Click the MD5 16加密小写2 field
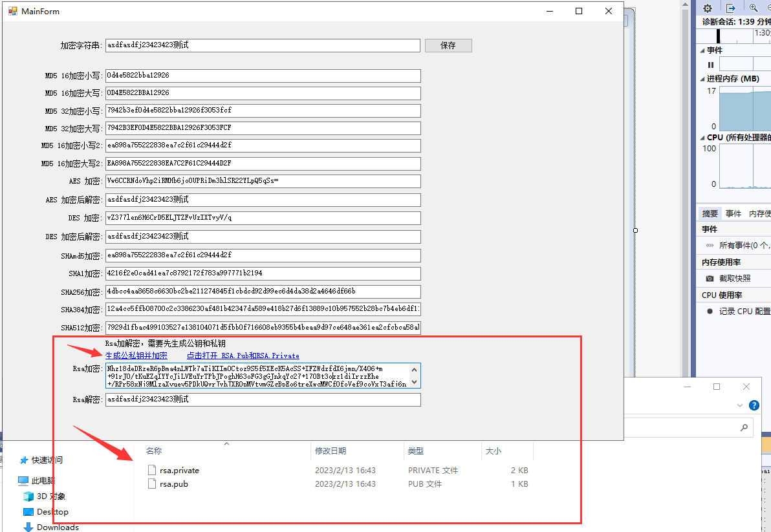Viewport: 771px width, 532px height. click(263, 146)
